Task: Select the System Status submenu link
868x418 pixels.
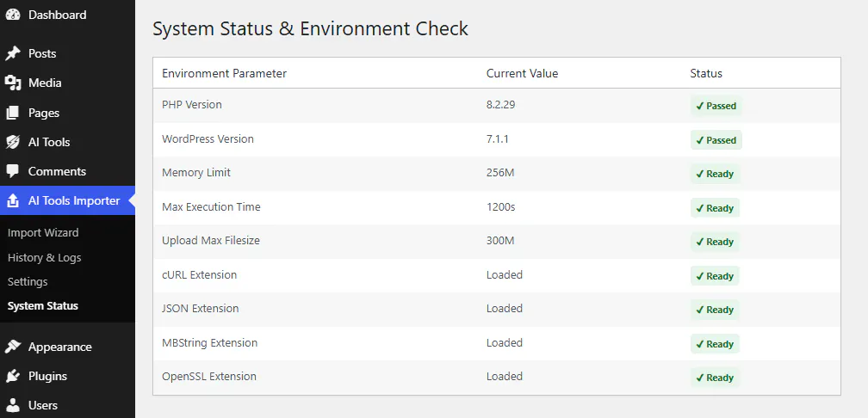Action: (x=43, y=306)
